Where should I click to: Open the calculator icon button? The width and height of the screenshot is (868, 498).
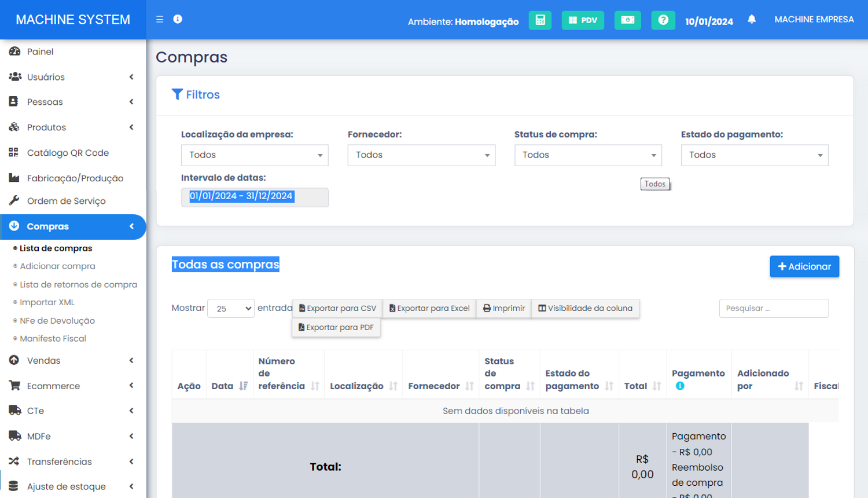[x=540, y=20]
